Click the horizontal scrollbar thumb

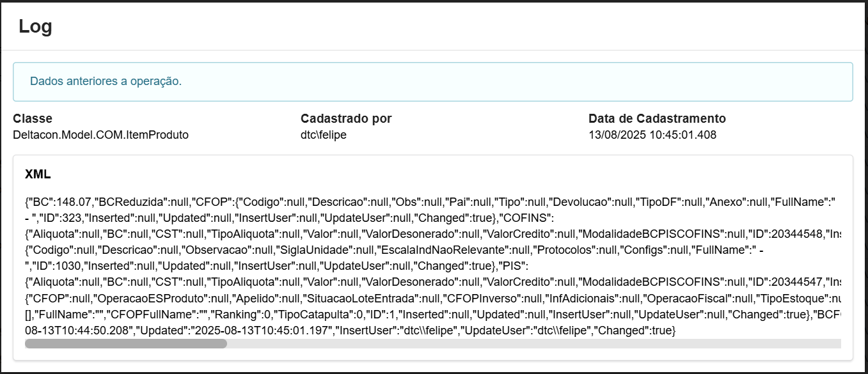(x=126, y=343)
